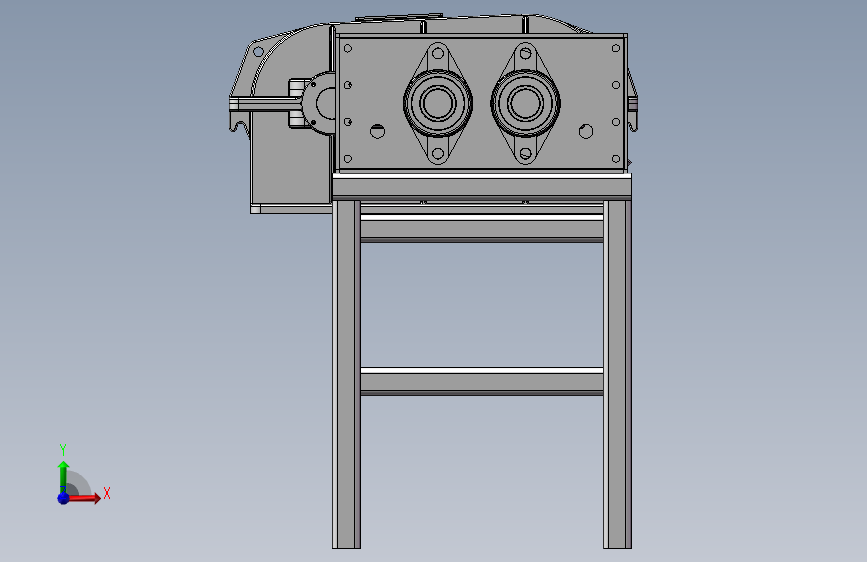867x562 pixels.
Task: Select the lower horizontal crossbar of the frame
Action: [x=482, y=381]
